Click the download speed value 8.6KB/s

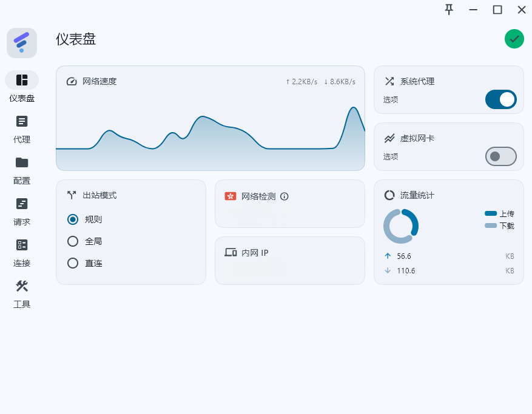(x=340, y=82)
